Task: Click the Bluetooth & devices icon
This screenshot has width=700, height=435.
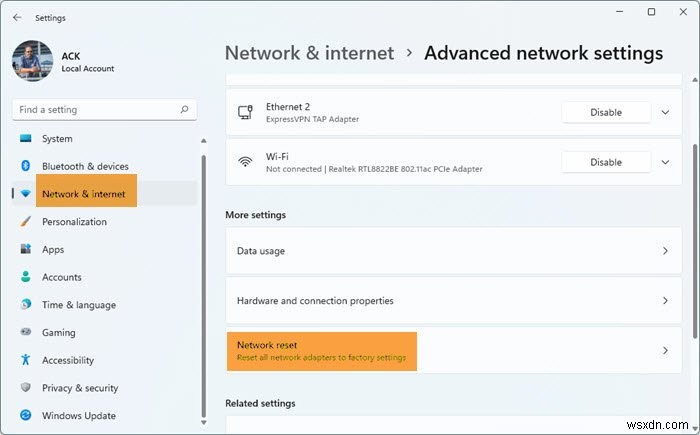Action: (x=25, y=166)
